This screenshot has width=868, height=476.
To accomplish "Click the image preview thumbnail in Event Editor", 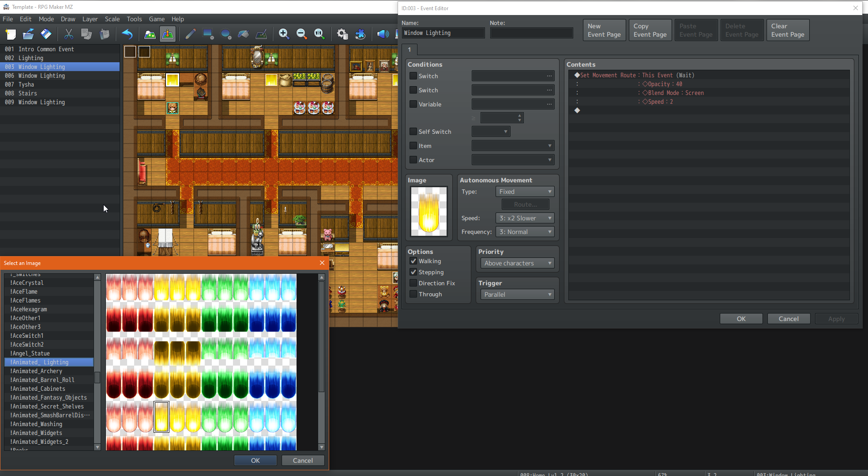I will coord(429,212).
